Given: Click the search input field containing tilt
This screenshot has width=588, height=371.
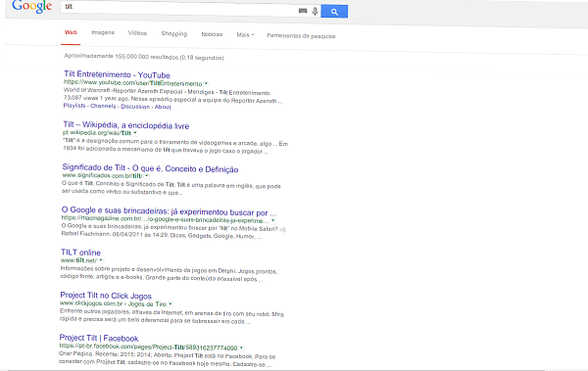Looking at the screenshot, I should click(179, 8).
